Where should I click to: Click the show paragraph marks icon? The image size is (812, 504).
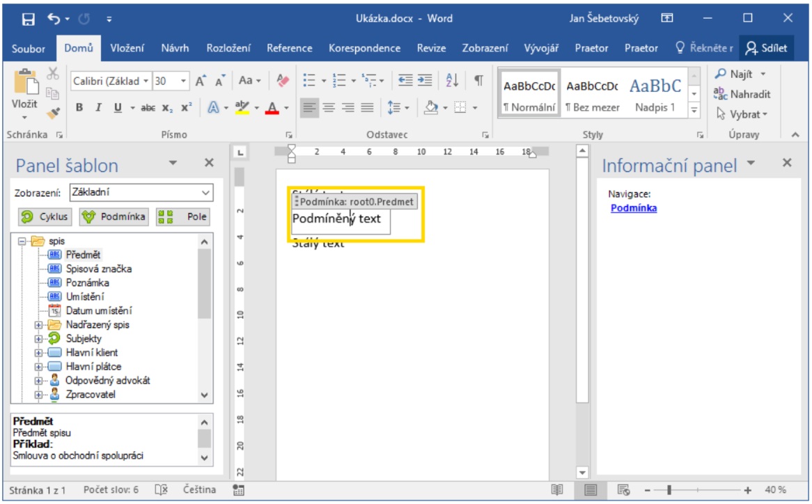[x=478, y=81]
